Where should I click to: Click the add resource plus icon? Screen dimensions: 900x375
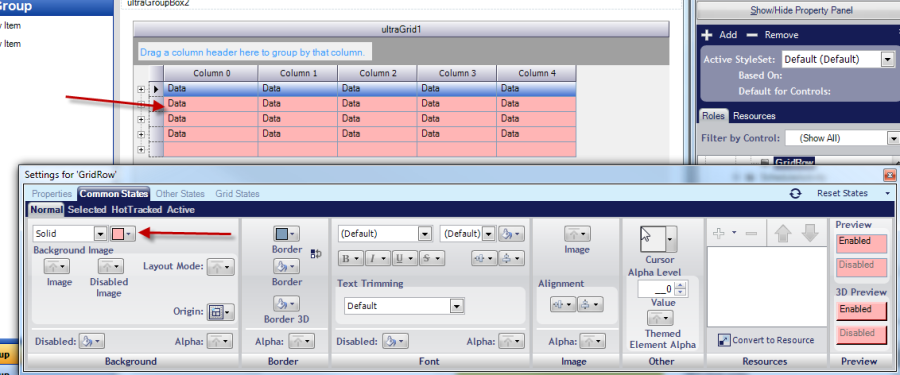[718, 233]
